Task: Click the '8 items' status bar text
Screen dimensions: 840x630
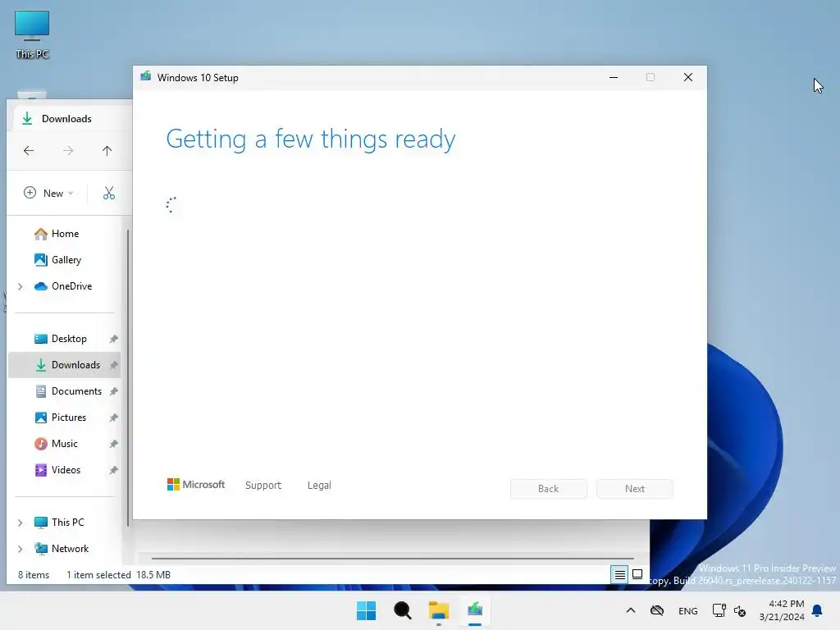Action: (x=33, y=575)
